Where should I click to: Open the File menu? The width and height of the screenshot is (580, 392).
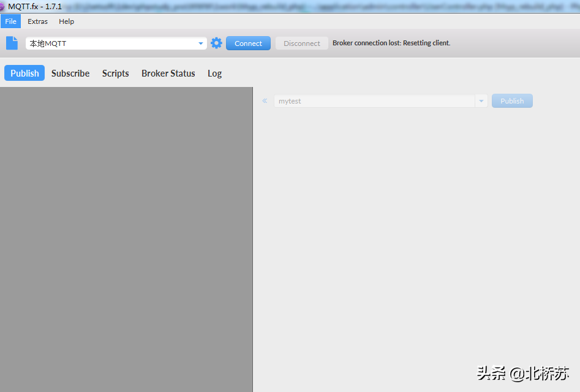pyautogui.click(x=11, y=21)
